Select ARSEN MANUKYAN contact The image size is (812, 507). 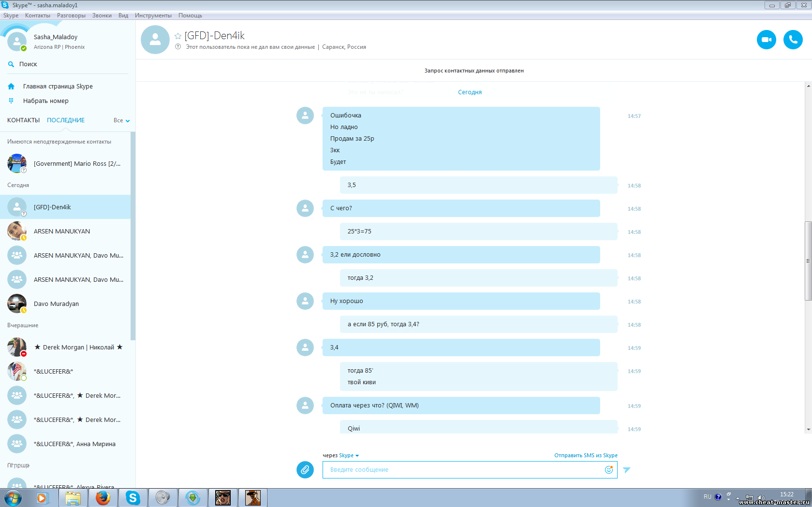click(62, 232)
